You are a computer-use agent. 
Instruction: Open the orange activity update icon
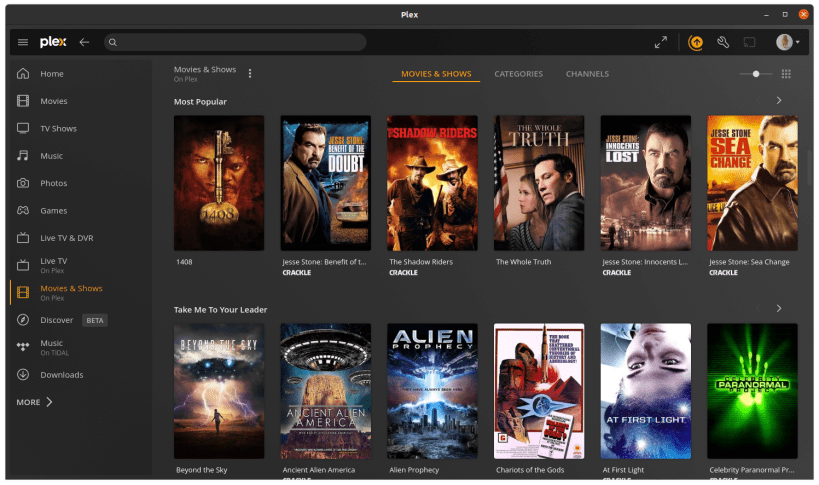695,42
